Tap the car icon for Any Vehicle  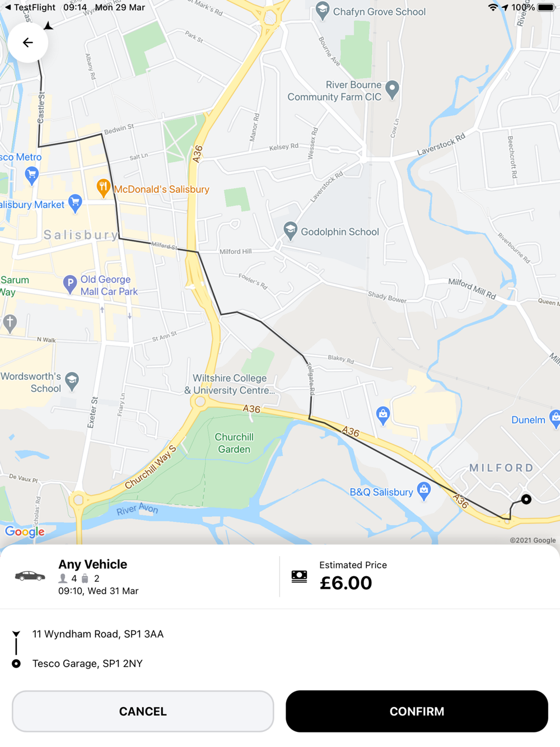pos(30,576)
